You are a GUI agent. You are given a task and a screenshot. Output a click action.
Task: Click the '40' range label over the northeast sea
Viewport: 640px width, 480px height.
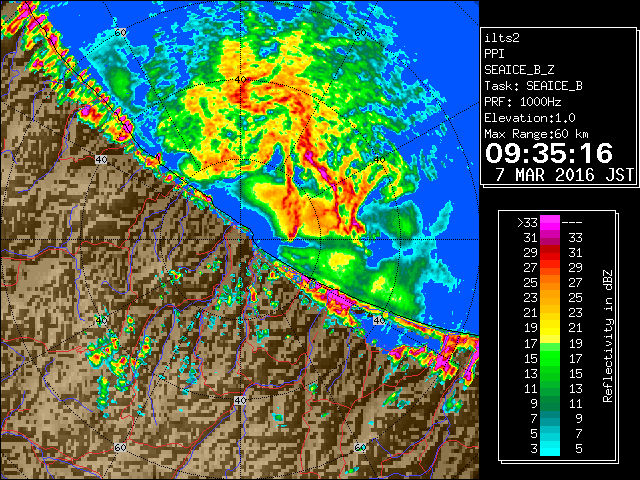379,160
